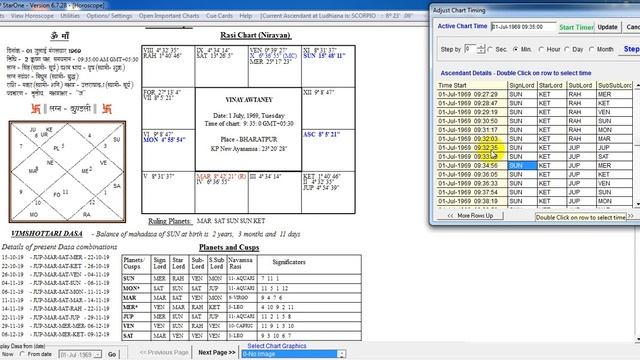Click the SUN row in the planets table
The width and height of the screenshot is (640, 360).
tap(241, 278)
